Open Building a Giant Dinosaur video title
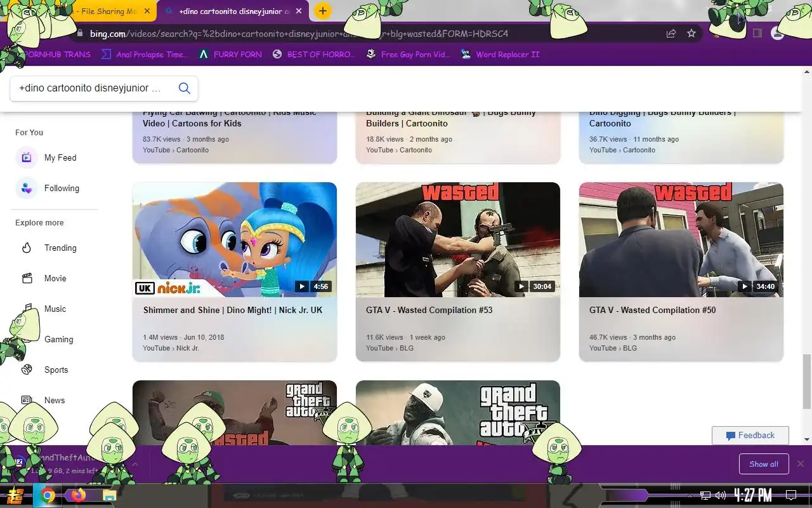 coord(451,118)
